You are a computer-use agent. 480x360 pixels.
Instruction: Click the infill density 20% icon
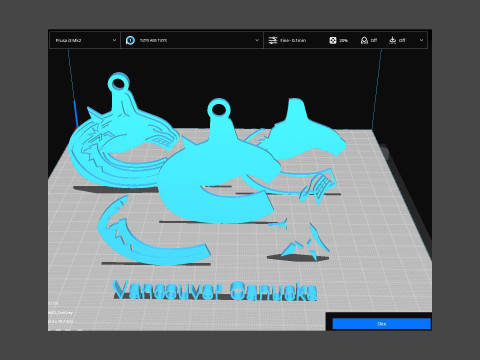coord(333,40)
